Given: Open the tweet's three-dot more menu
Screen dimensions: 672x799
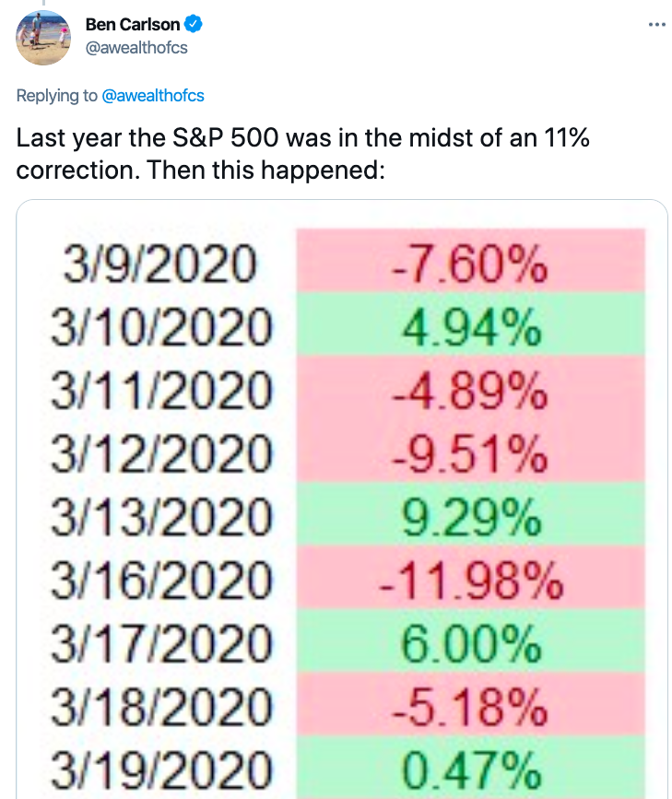Looking at the screenshot, I should click(656, 24).
